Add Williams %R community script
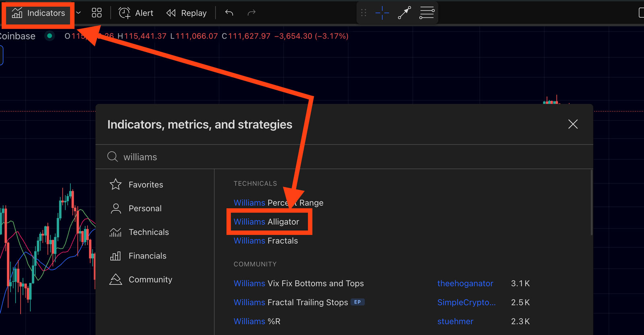644x335 pixels. tap(257, 321)
